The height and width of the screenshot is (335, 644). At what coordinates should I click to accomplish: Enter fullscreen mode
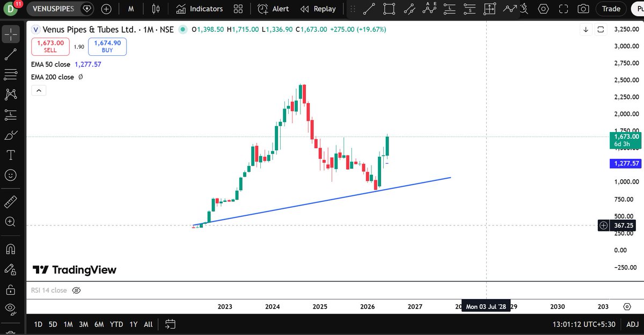563,9
